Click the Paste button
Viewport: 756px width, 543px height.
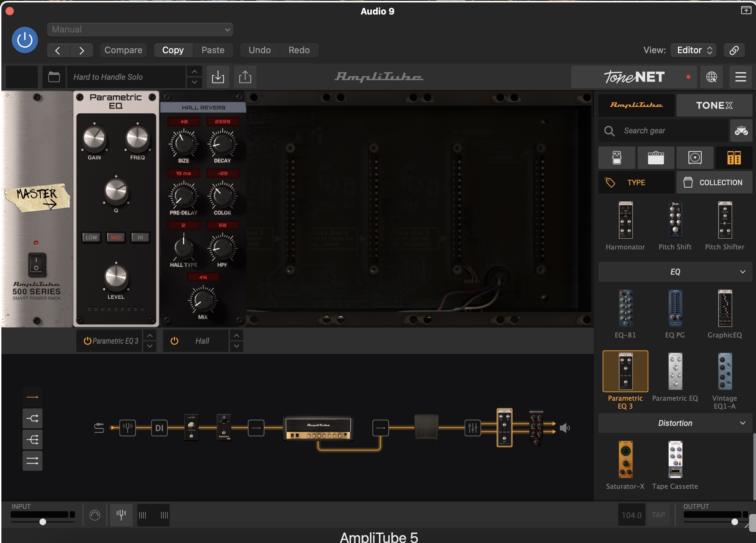213,50
